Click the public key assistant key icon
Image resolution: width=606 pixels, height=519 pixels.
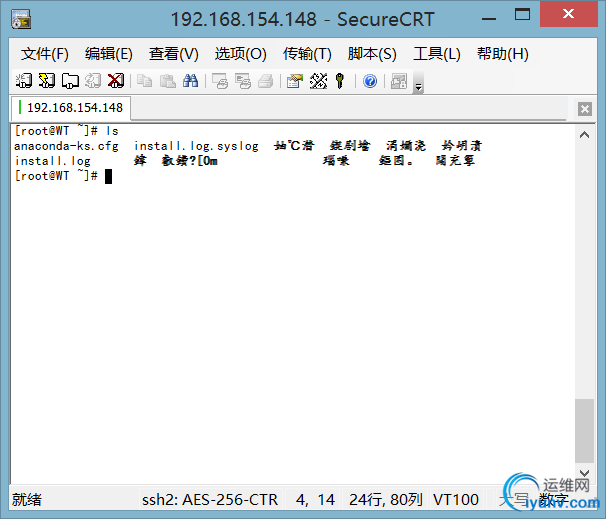pyautogui.click(x=340, y=81)
